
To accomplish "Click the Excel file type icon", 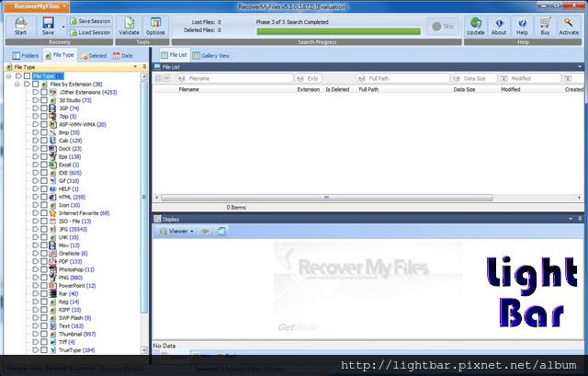I will point(53,165).
